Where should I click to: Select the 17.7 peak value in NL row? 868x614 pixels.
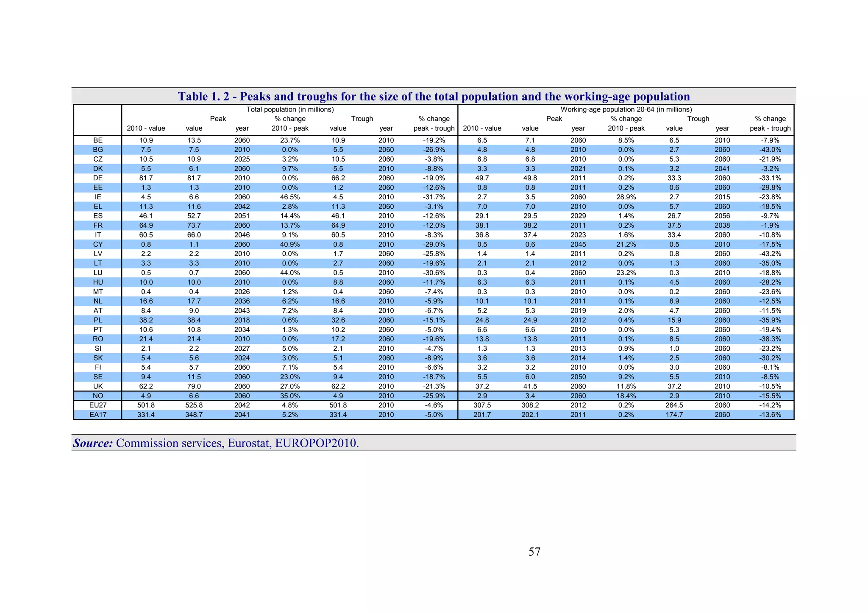[194, 301]
